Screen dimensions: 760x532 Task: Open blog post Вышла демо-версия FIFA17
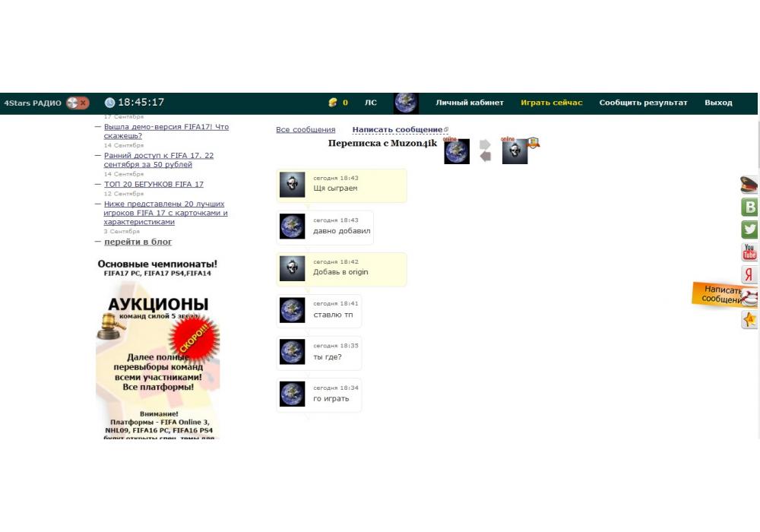tap(166, 131)
